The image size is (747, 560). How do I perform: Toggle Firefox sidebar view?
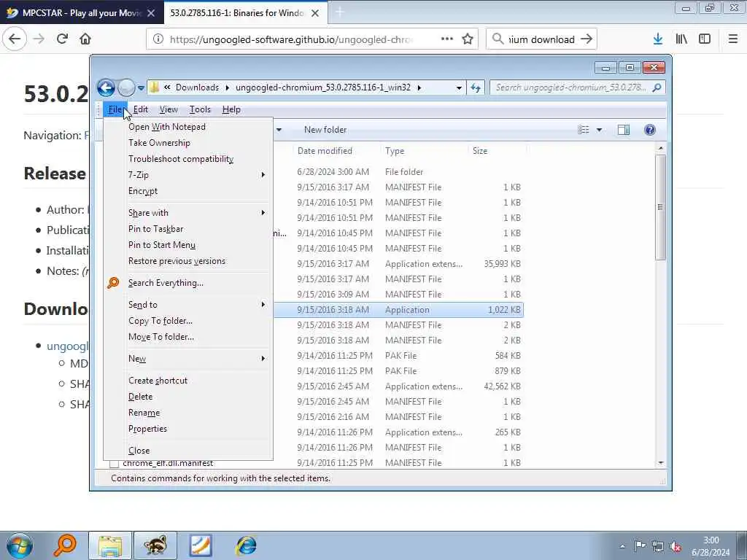[x=705, y=39]
